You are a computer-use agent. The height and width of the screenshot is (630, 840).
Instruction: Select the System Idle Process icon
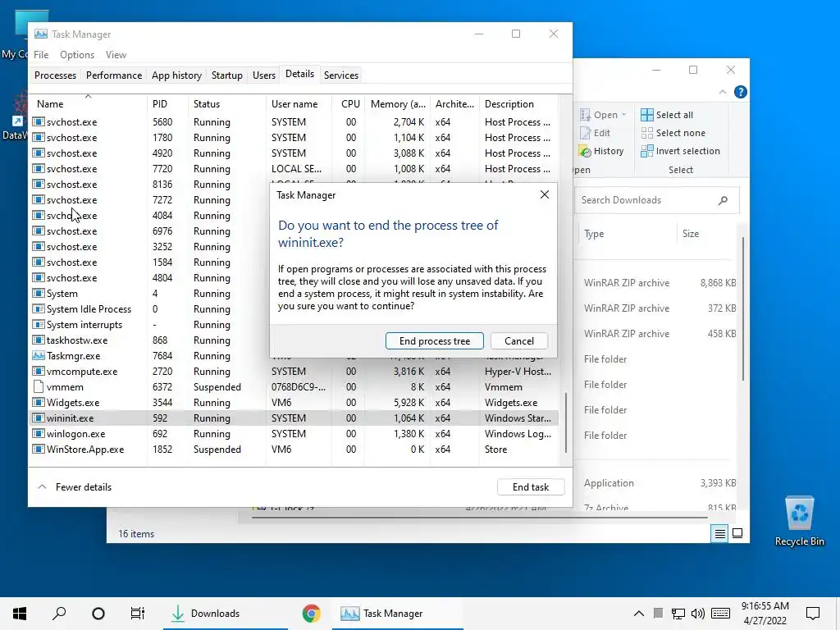[x=38, y=309]
